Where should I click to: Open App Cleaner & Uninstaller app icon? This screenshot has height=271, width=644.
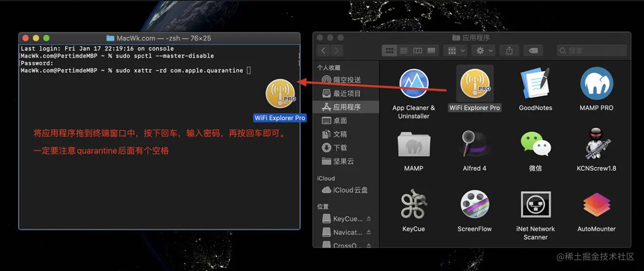click(414, 83)
